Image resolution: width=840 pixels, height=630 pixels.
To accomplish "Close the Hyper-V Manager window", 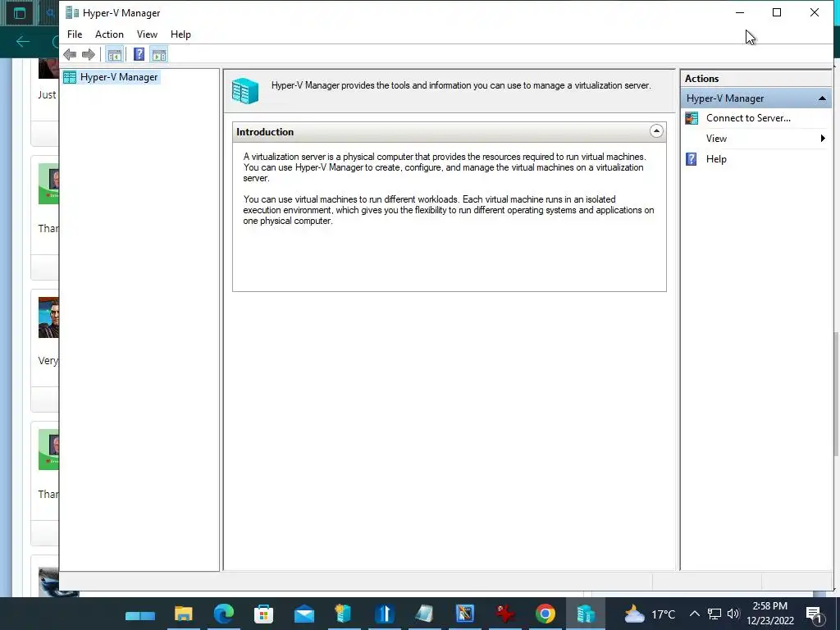I will [x=815, y=12].
